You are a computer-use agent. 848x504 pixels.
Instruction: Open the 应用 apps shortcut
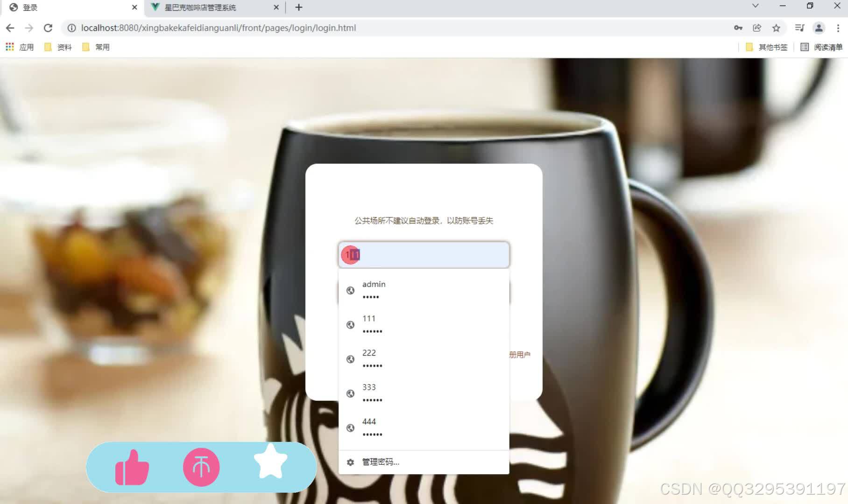(20, 47)
